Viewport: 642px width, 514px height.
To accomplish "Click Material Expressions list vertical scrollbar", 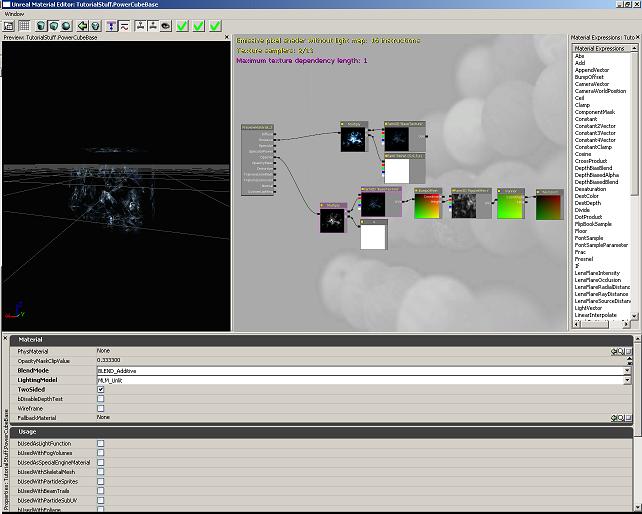I will click(635, 182).
